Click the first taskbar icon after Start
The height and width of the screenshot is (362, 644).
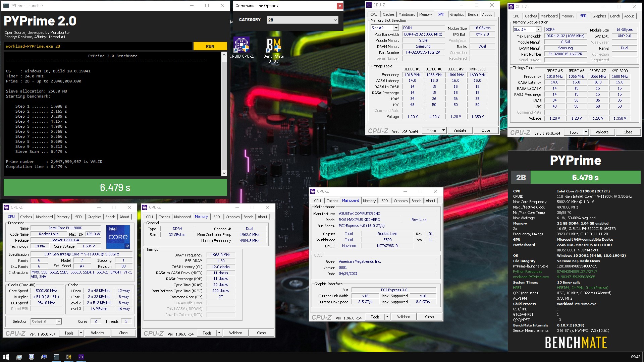point(19,357)
